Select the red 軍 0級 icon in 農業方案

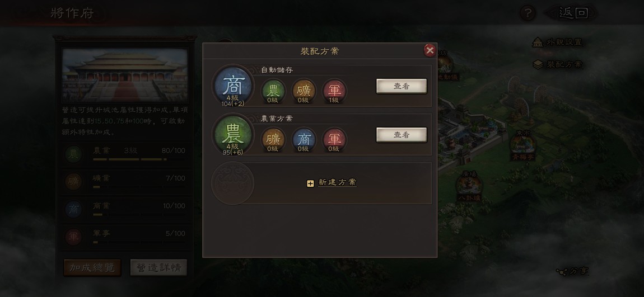pyautogui.click(x=334, y=139)
